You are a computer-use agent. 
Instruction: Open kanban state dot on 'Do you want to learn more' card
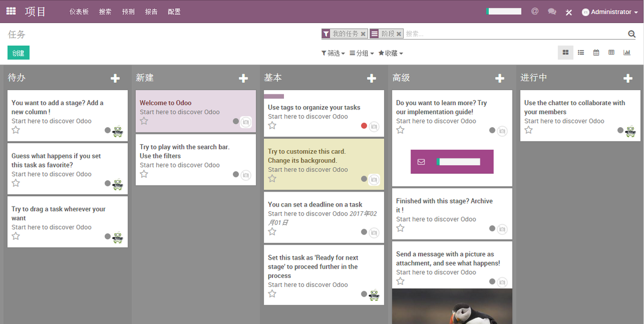pos(492,130)
